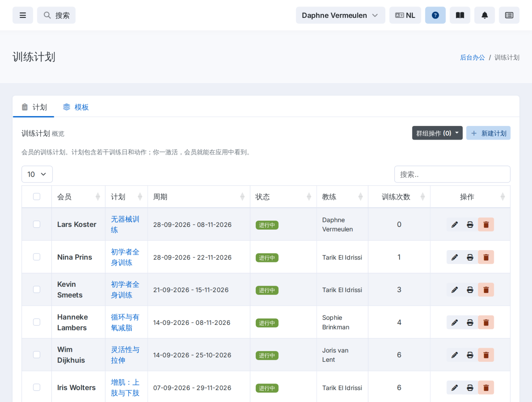The height and width of the screenshot is (402, 532).
Task: Print Kevin Smeets's training plan
Action: 470,290
